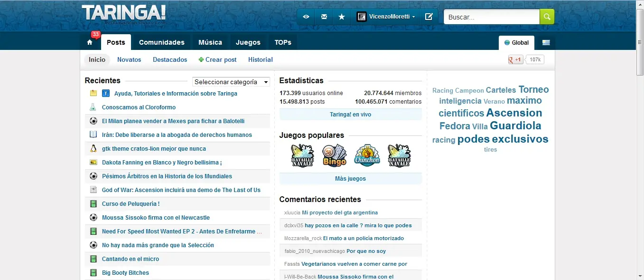
Task: Click the Taringa! logo
Action: tap(124, 14)
